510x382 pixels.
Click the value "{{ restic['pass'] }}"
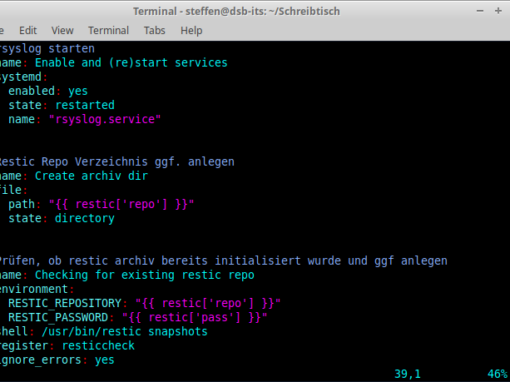click(x=195, y=317)
